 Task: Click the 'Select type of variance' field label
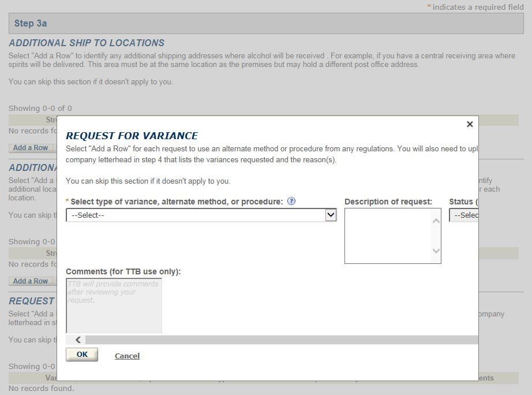click(x=177, y=202)
